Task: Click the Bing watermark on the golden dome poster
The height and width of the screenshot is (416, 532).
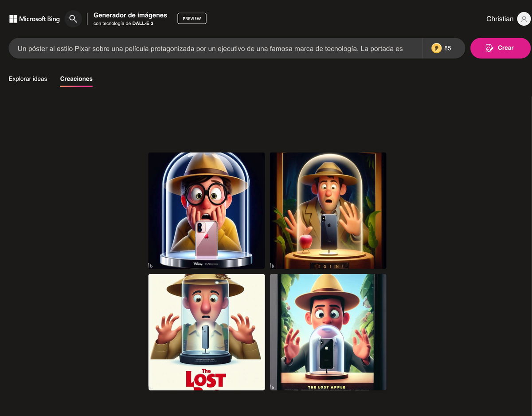Action: coord(272,265)
